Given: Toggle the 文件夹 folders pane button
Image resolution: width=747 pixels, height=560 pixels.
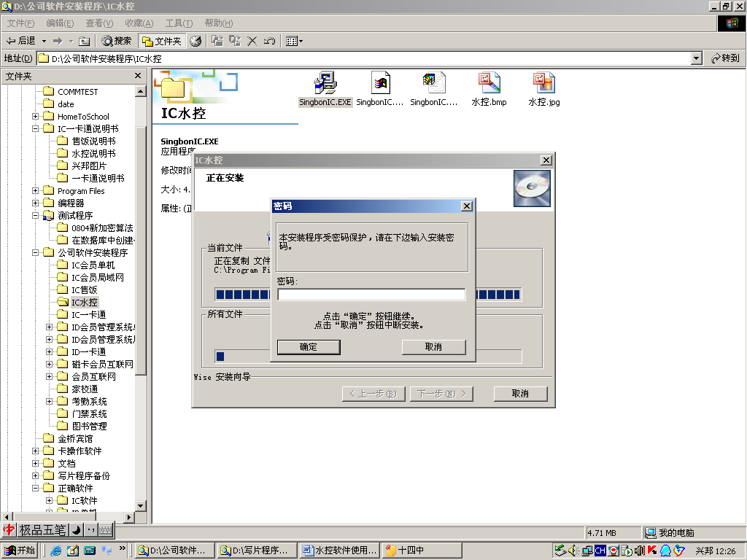Looking at the screenshot, I should (x=161, y=41).
